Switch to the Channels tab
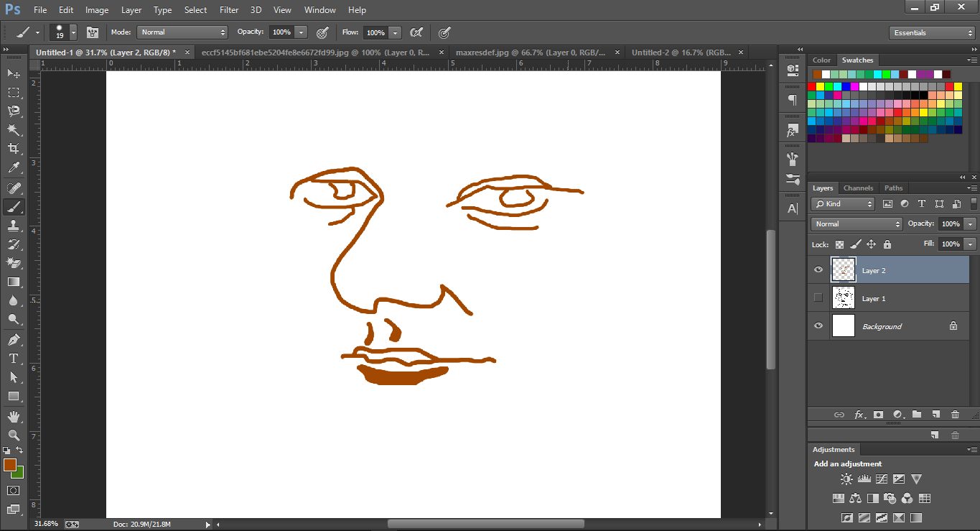 coord(858,188)
